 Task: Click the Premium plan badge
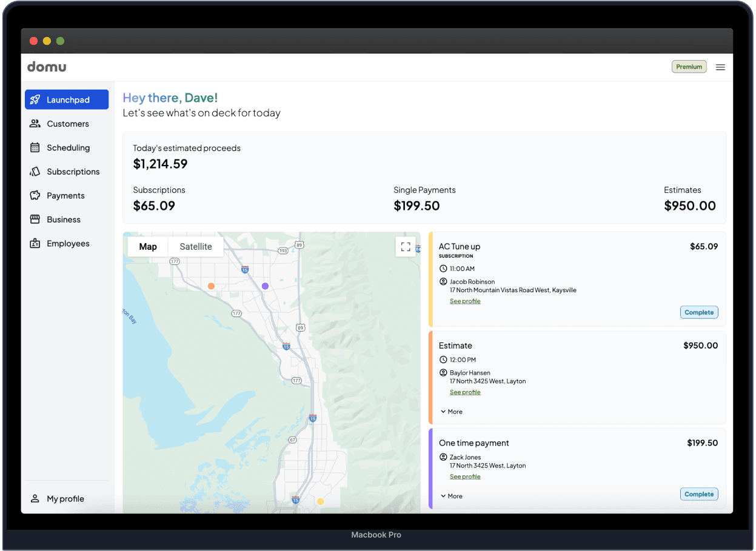[689, 67]
